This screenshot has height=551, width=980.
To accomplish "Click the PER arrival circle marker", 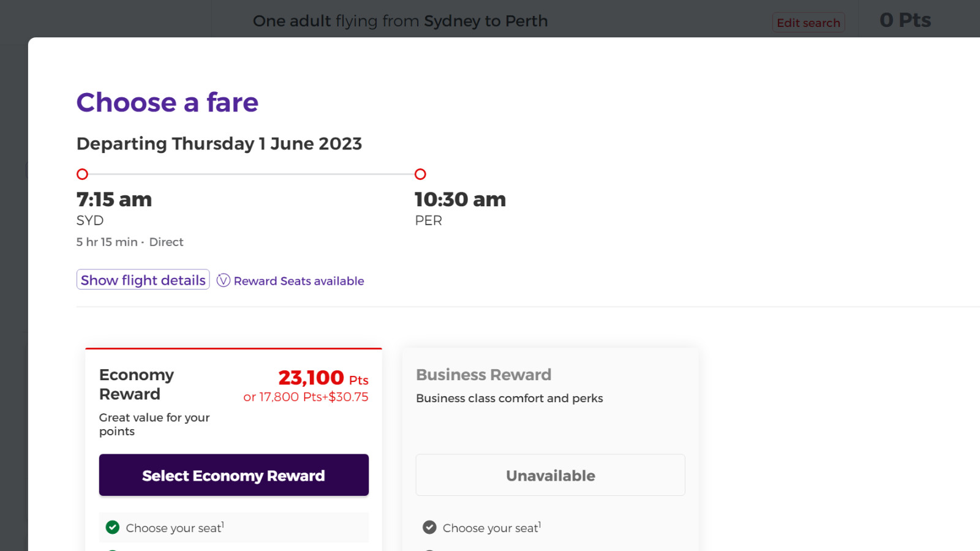I will tap(420, 174).
